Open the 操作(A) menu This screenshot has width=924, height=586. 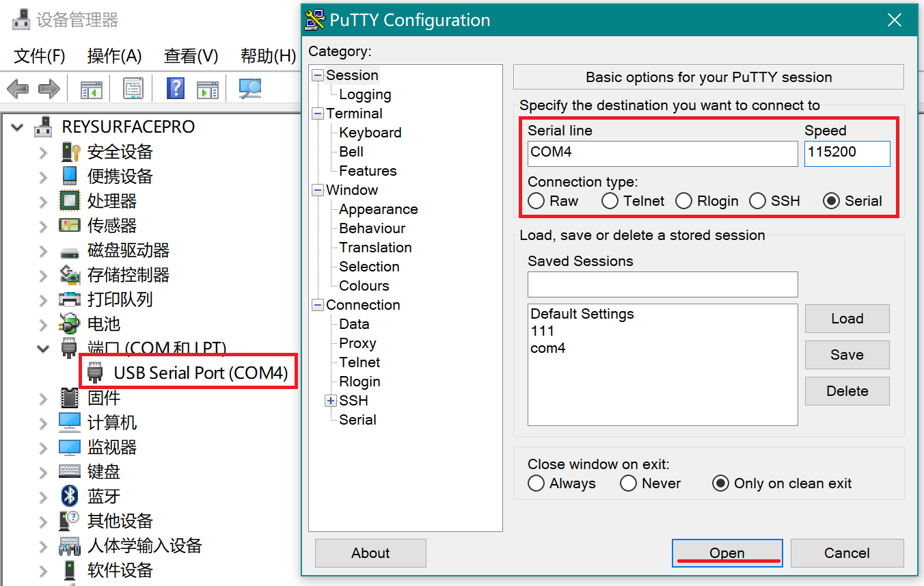tap(114, 56)
